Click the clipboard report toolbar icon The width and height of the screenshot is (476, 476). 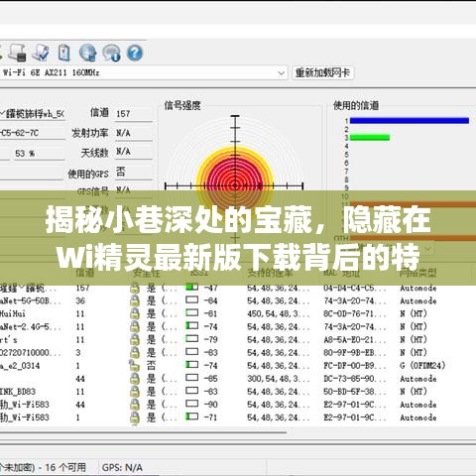point(63,53)
